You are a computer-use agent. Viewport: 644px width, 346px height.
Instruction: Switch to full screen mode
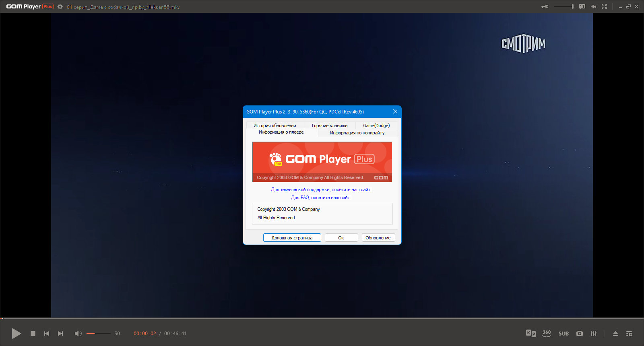(604, 6)
